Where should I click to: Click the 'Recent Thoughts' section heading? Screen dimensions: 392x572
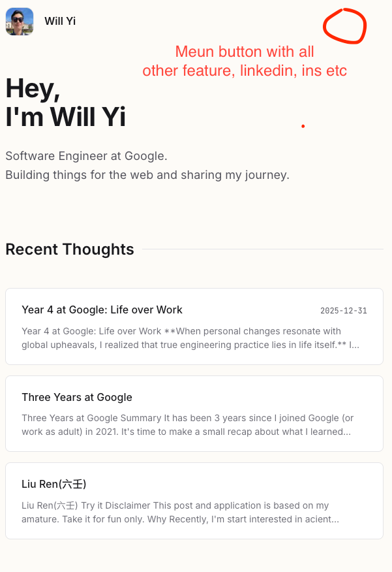click(69, 249)
